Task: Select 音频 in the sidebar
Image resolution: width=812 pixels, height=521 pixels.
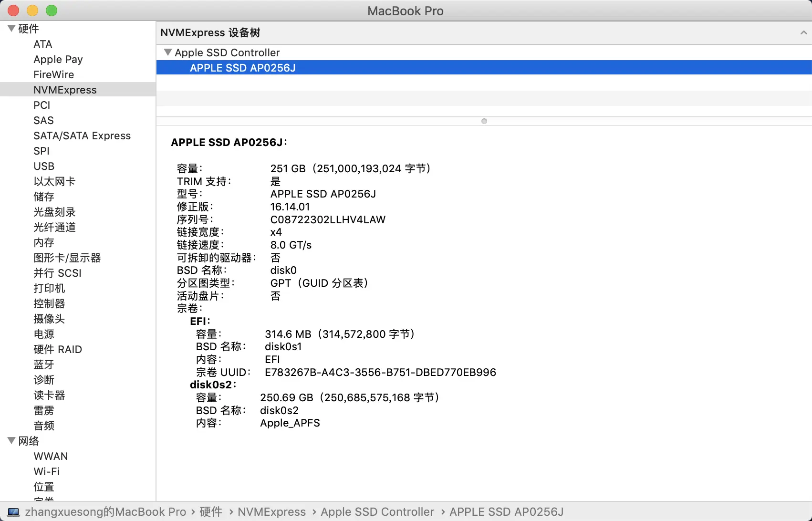Action: tap(44, 426)
